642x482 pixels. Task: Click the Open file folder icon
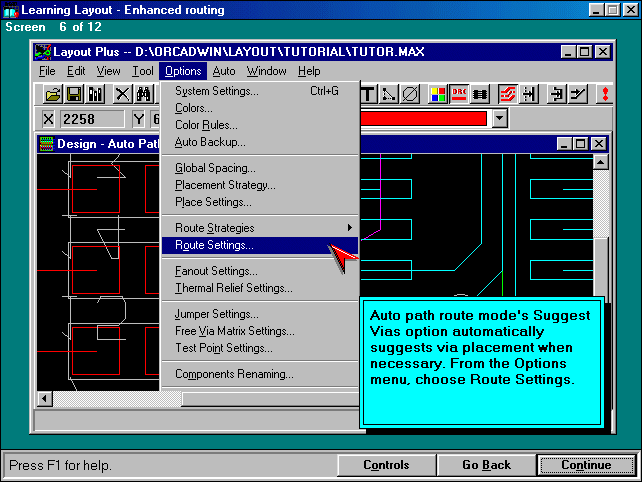pos(54,94)
